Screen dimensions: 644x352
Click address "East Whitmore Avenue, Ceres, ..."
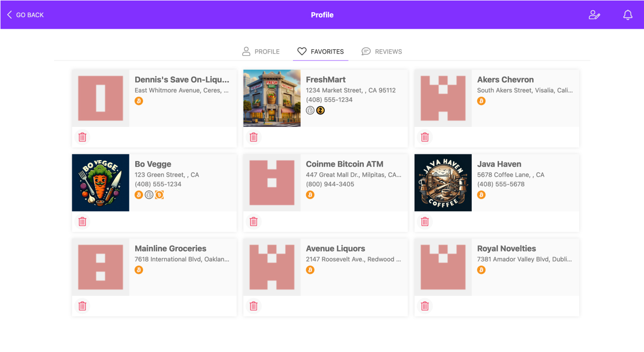(x=182, y=90)
